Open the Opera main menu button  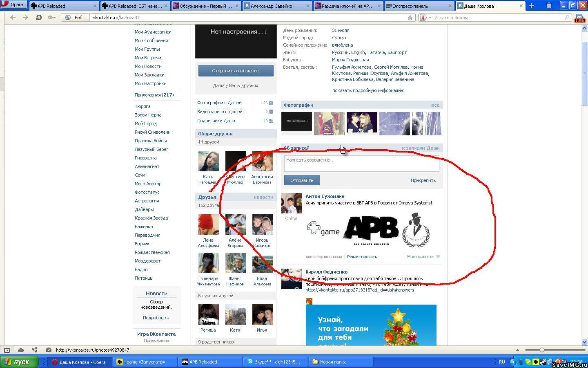[14, 4]
